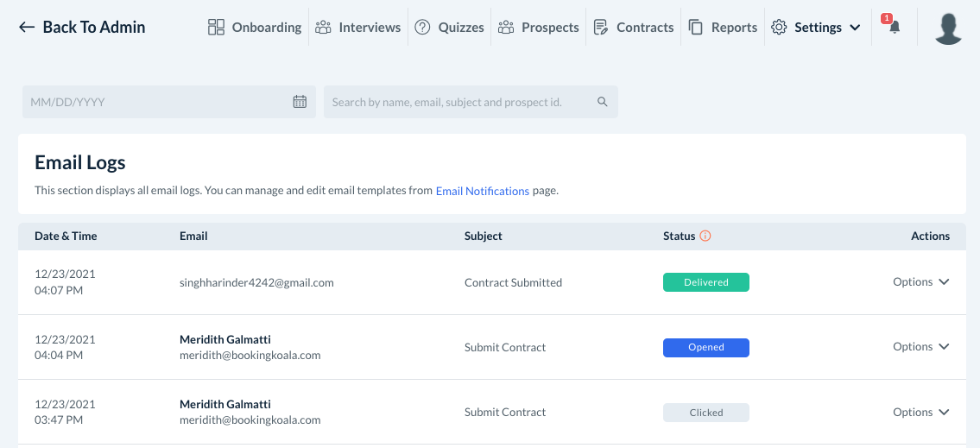The width and height of the screenshot is (980, 448).
Task: Click Back To Admin link
Action: point(93,28)
